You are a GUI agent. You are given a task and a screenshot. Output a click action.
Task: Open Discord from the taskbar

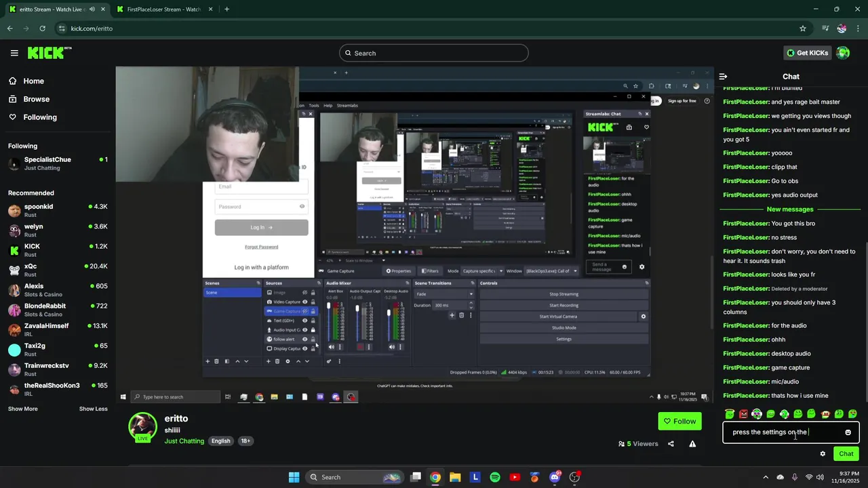pos(555,477)
